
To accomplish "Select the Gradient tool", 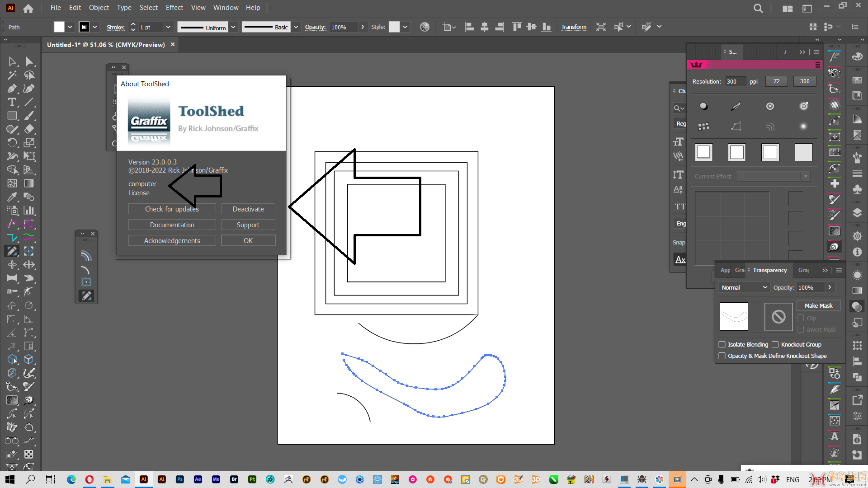I will pos(29,183).
